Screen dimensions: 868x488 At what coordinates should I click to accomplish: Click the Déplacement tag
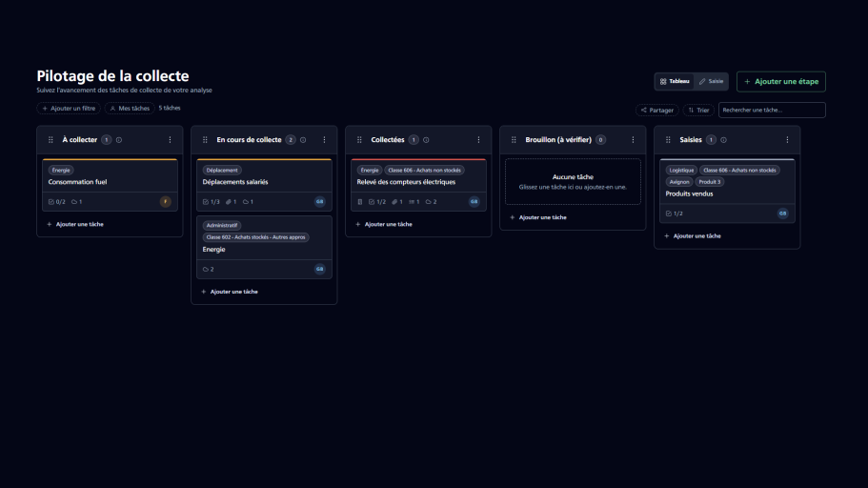click(222, 171)
